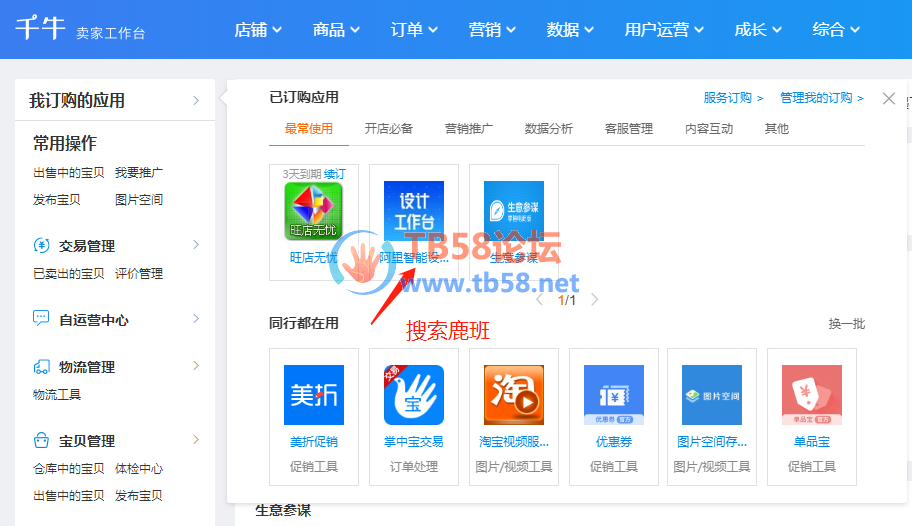
Task: Expand the 店铺 dropdown menu
Action: pos(258,30)
